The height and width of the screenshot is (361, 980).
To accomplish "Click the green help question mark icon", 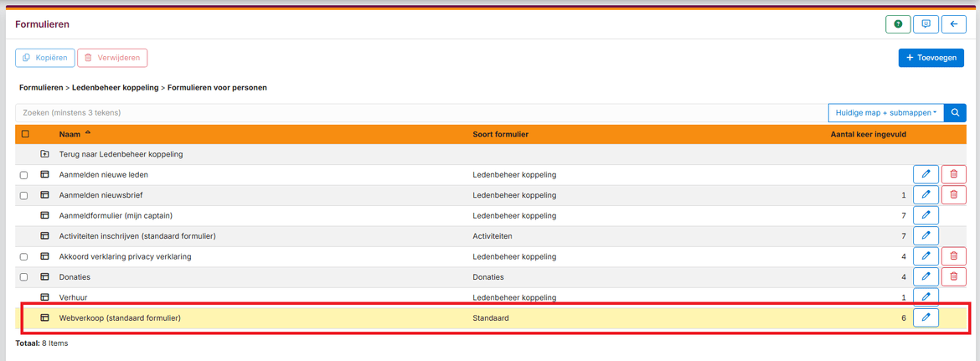I will pyautogui.click(x=898, y=24).
